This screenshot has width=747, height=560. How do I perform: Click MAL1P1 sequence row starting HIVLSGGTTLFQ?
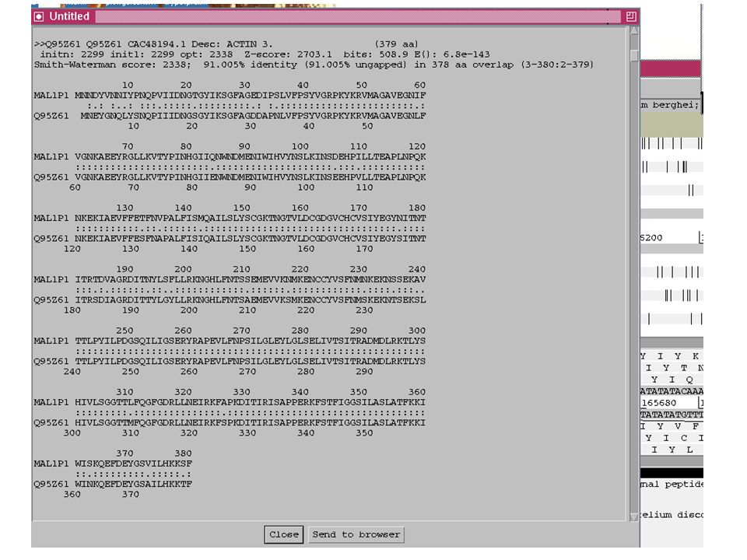coord(230,402)
